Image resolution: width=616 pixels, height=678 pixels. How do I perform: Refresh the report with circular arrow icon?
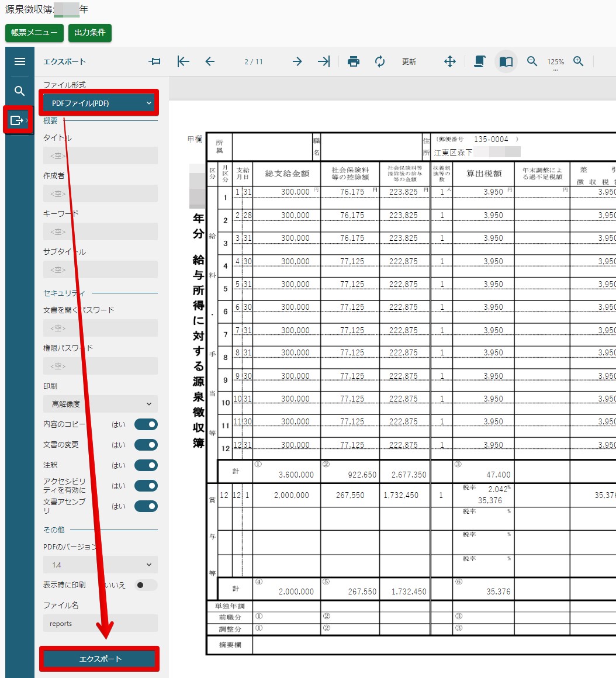(x=380, y=61)
